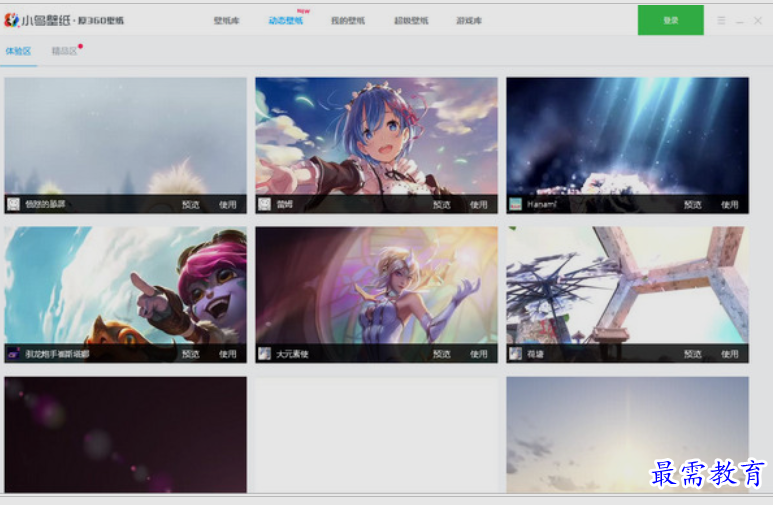
Task: Click the 大元素使 wallpaper title text
Action: [x=292, y=354]
